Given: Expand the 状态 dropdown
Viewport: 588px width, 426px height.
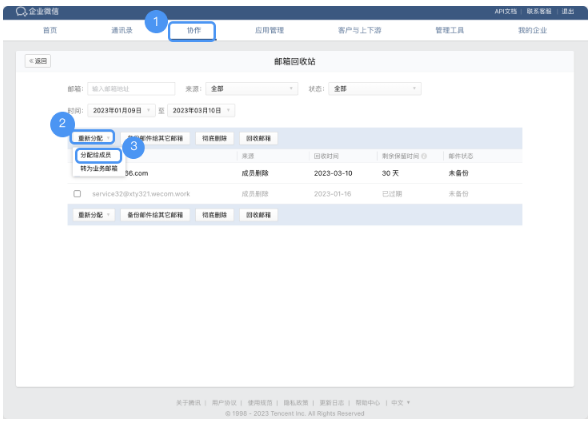Looking at the screenshot, I should pyautogui.click(x=375, y=89).
